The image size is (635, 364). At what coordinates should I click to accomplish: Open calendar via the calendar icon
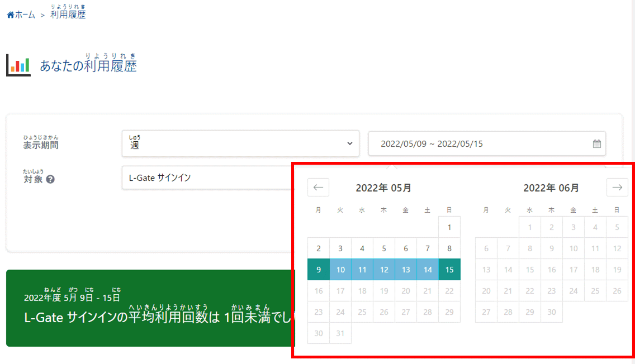[x=596, y=143]
